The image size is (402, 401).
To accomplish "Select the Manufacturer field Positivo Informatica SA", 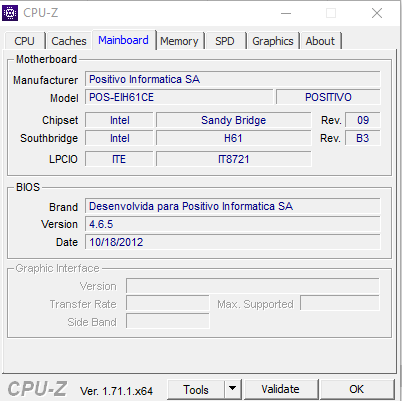I will point(232,79).
